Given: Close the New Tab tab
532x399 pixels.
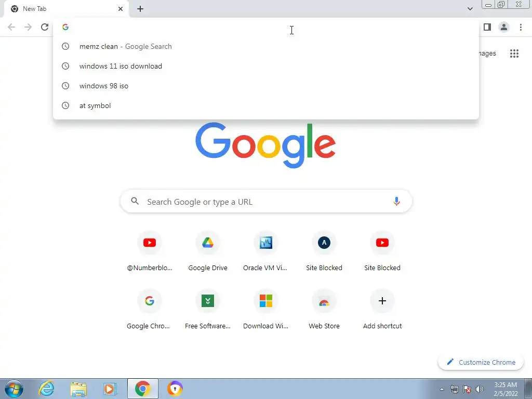Looking at the screenshot, I should click(121, 9).
